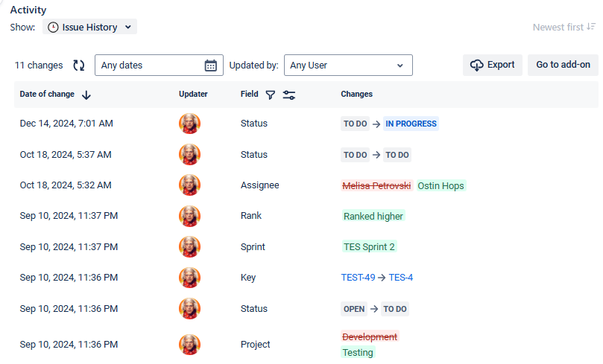Open the TEST-49 issue key link
This screenshot has width=603, height=364.
tap(358, 278)
